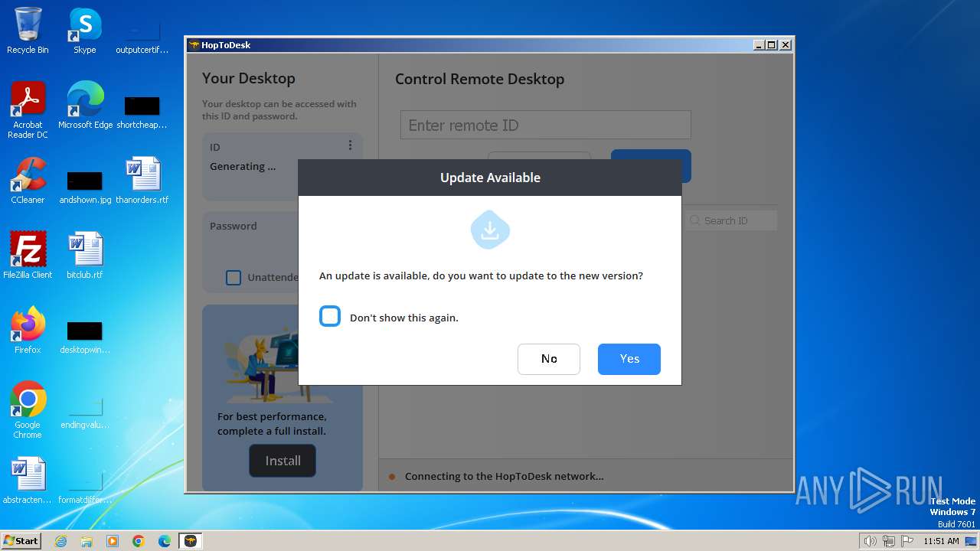Open the Skype desktop shortcut

[85, 31]
